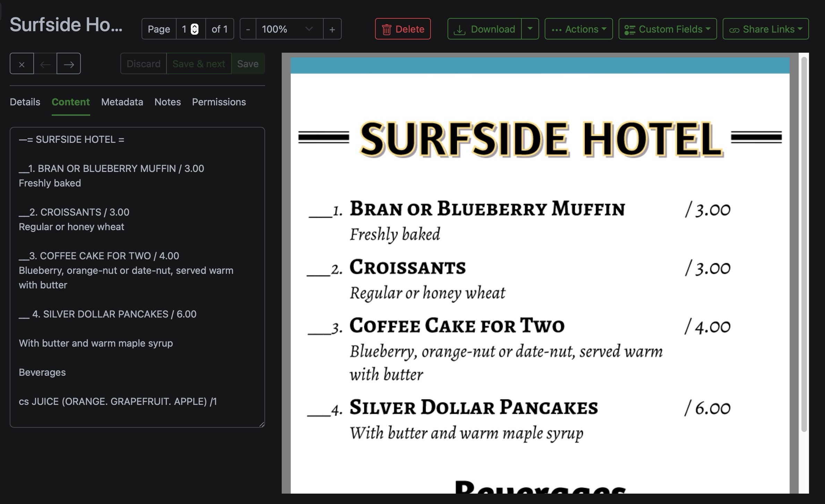Open the zoom percentage dropdown

(308, 29)
